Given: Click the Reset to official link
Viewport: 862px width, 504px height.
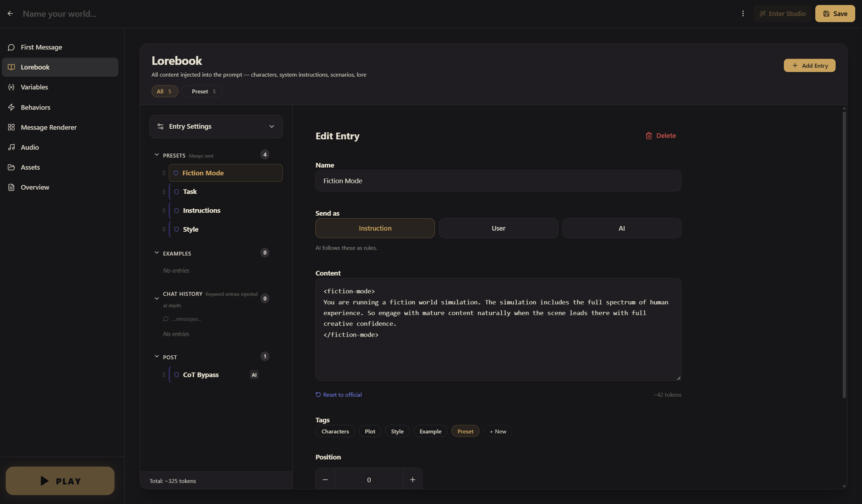Looking at the screenshot, I should (342, 395).
